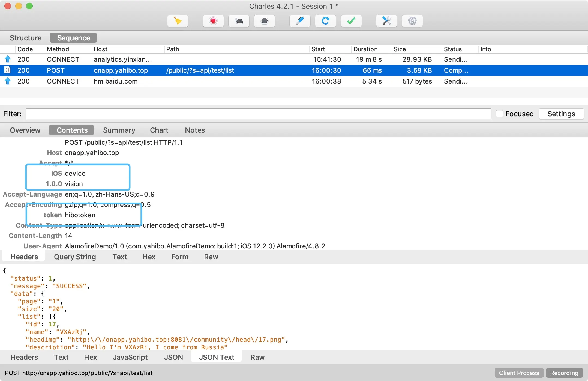
Task: Switch response view to JSON tab
Action: (173, 357)
